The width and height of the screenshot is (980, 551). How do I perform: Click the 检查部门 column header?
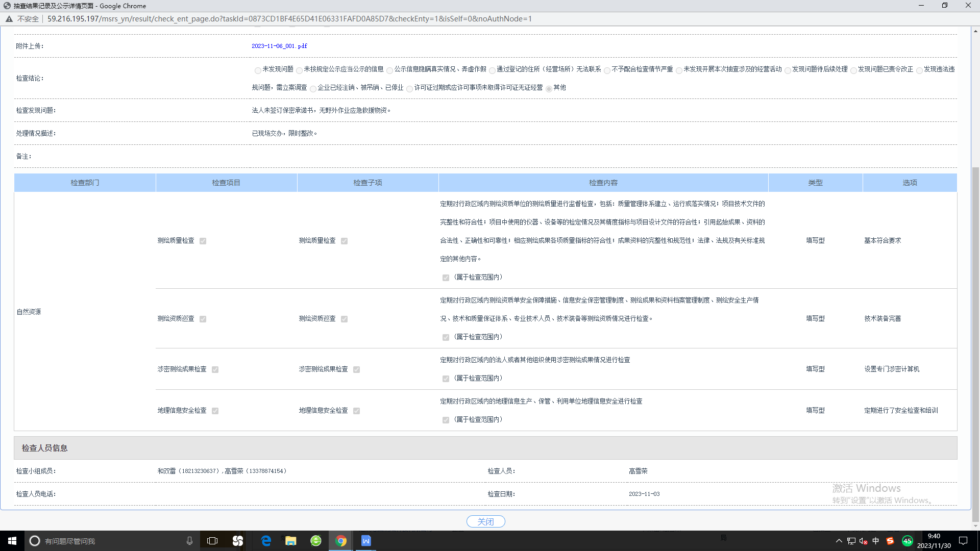(x=85, y=183)
